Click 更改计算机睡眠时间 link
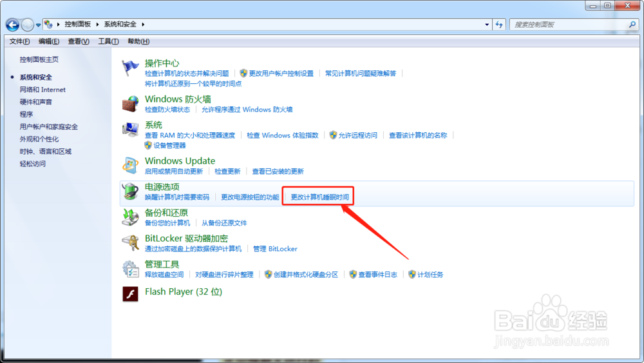Screen dimensions: 644x363 (x=319, y=197)
